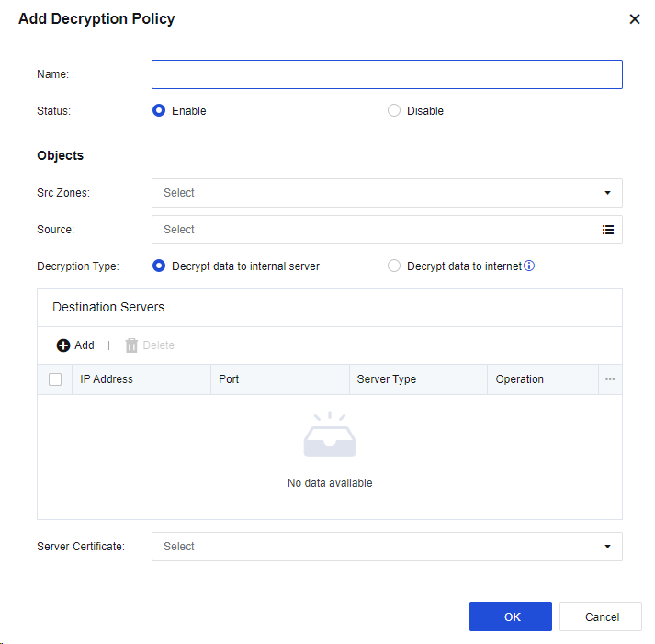Click the Delete trash icon
The height and width of the screenshot is (644, 655).
click(131, 345)
